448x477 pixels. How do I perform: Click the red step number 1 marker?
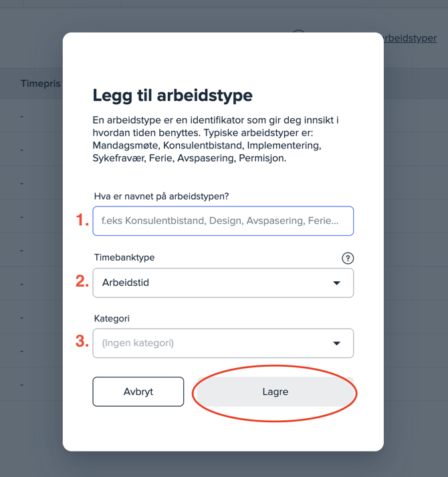click(x=82, y=220)
